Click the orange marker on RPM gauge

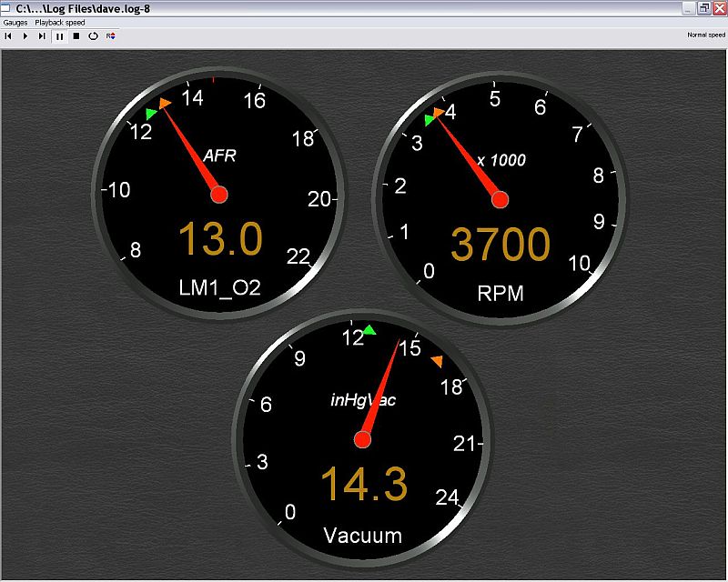439,113
